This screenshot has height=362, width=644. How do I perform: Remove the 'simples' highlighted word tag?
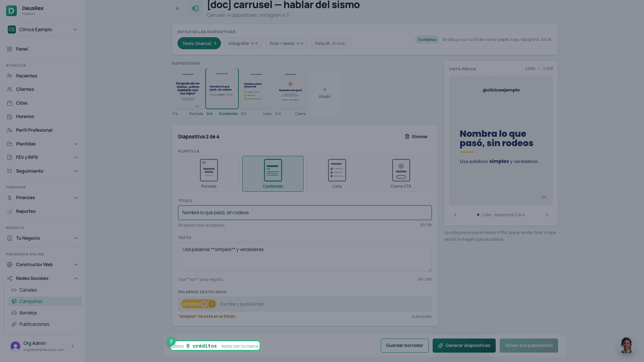[x=212, y=304]
